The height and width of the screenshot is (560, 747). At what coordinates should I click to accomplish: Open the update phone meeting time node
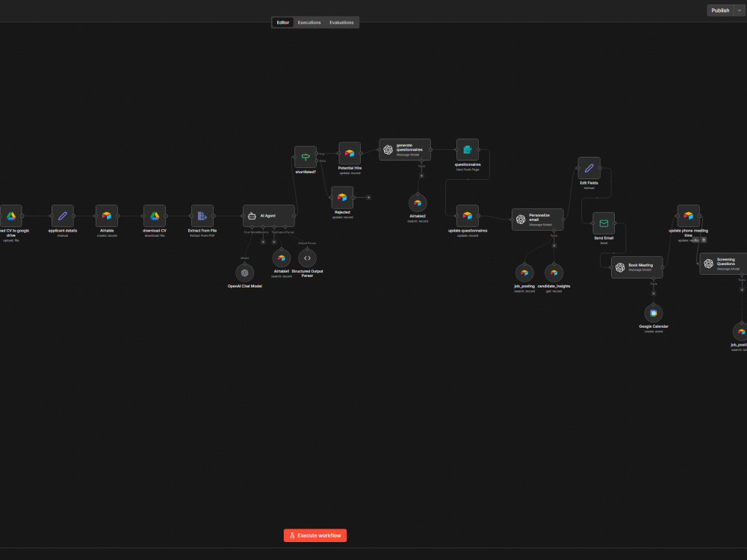689,216
